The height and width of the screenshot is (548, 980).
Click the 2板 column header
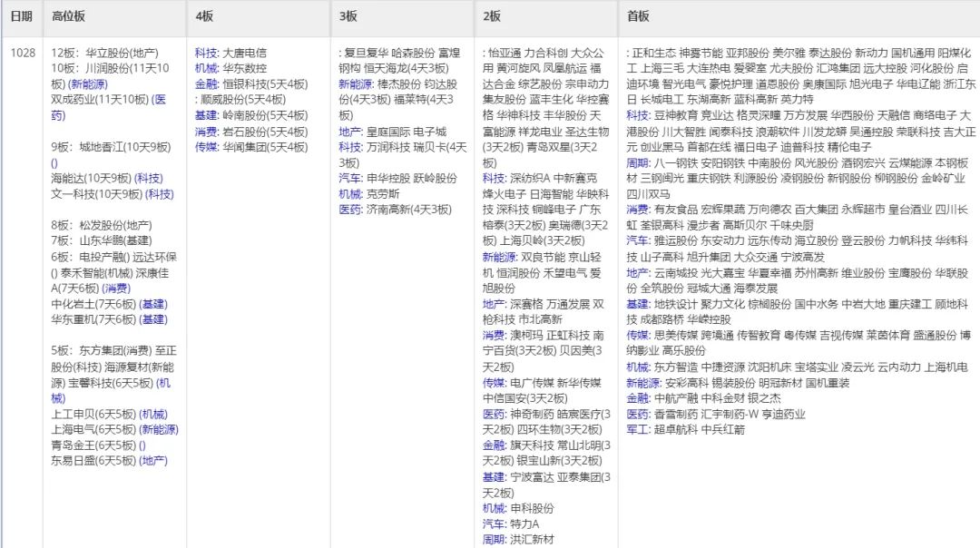coord(492,16)
